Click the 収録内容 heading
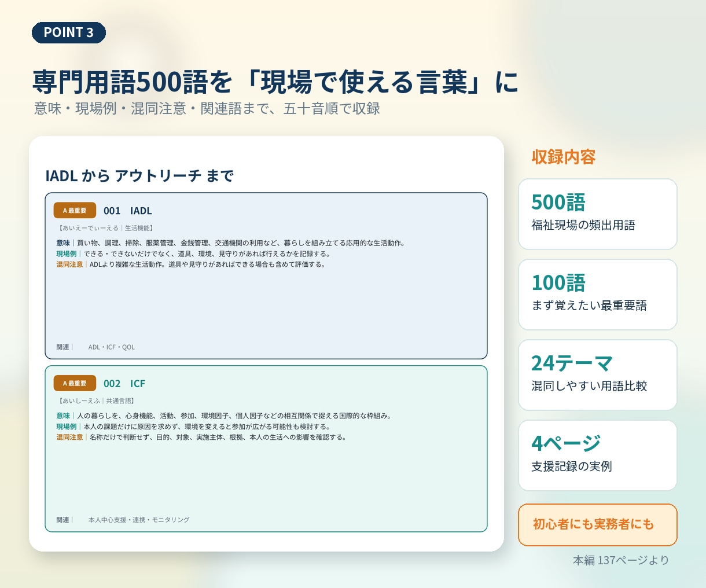The width and height of the screenshot is (706, 588). pyautogui.click(x=564, y=156)
